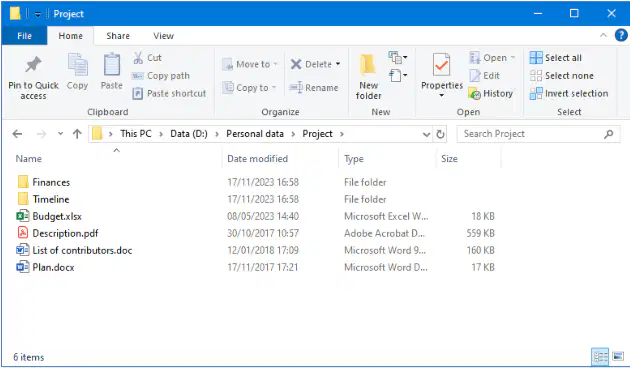Viewport: 630px width, 368px height.
Task: Click Personal data in the breadcrumb path
Action: [x=255, y=134]
